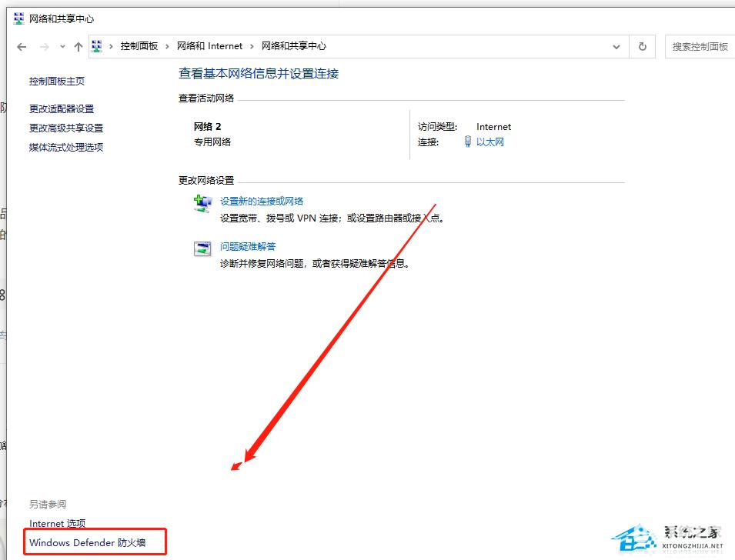This screenshot has height=560, width=735.
Task: Focus the 搜索控制面板 search box
Action: coord(700,46)
